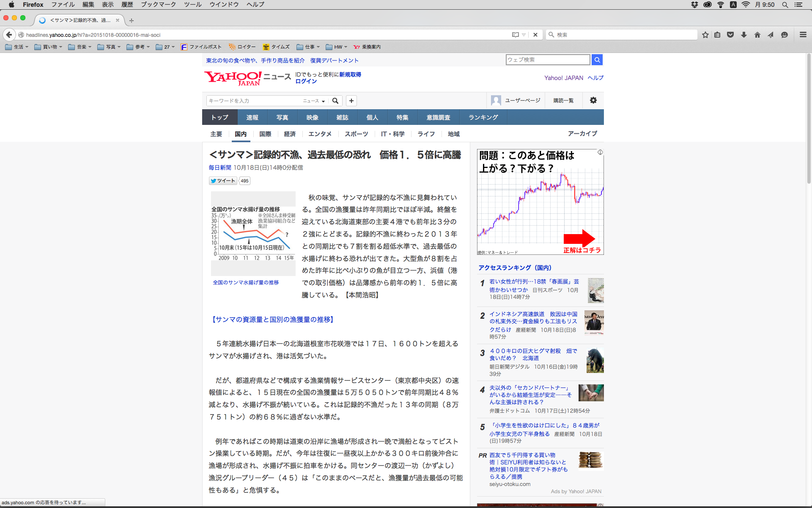812x508 pixels.
Task: Switch to the ランキング tab
Action: (x=483, y=117)
